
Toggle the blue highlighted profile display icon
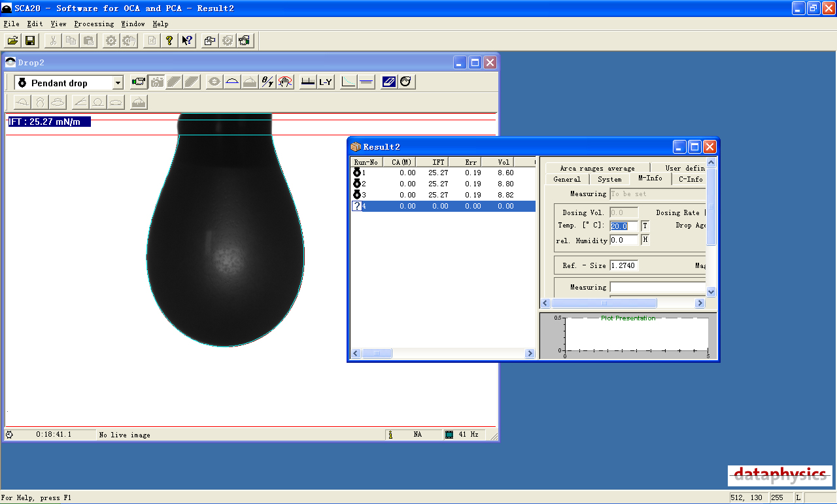point(389,82)
